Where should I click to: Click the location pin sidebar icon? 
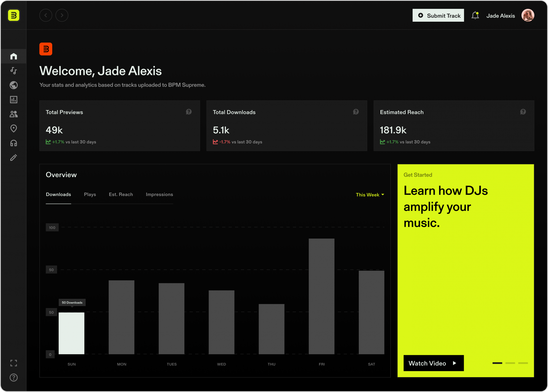coord(13,128)
